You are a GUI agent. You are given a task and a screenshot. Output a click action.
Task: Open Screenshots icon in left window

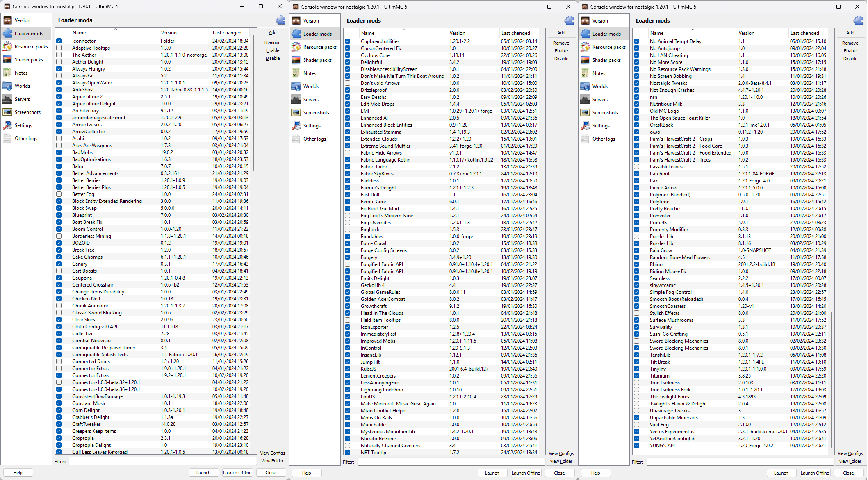[7, 112]
